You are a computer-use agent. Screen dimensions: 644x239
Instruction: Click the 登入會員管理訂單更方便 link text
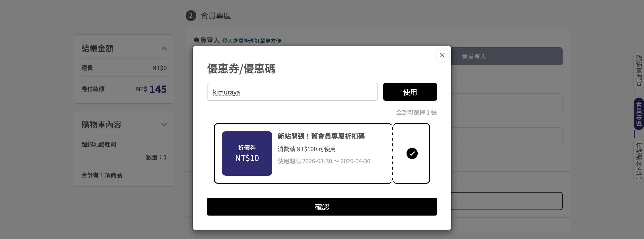tap(254, 41)
